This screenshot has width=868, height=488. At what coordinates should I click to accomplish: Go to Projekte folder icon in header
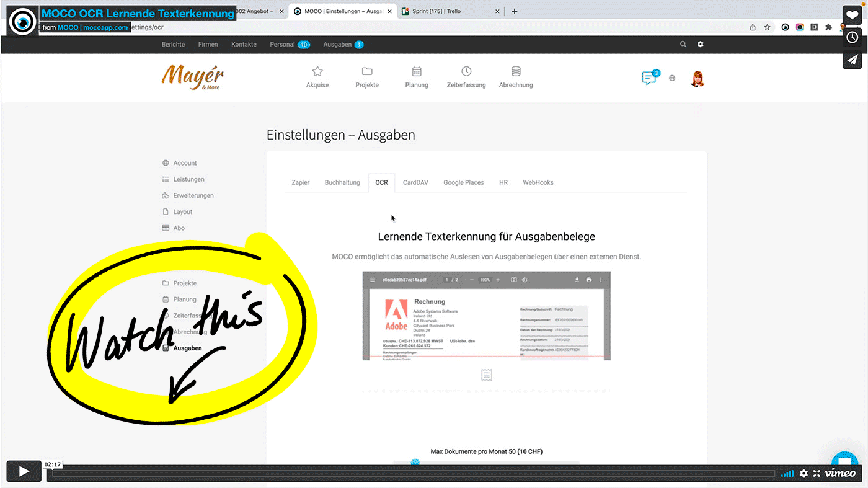367,77
